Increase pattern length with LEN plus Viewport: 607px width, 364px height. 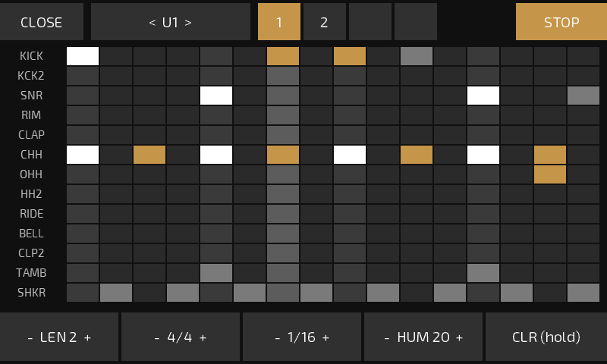coord(87,337)
